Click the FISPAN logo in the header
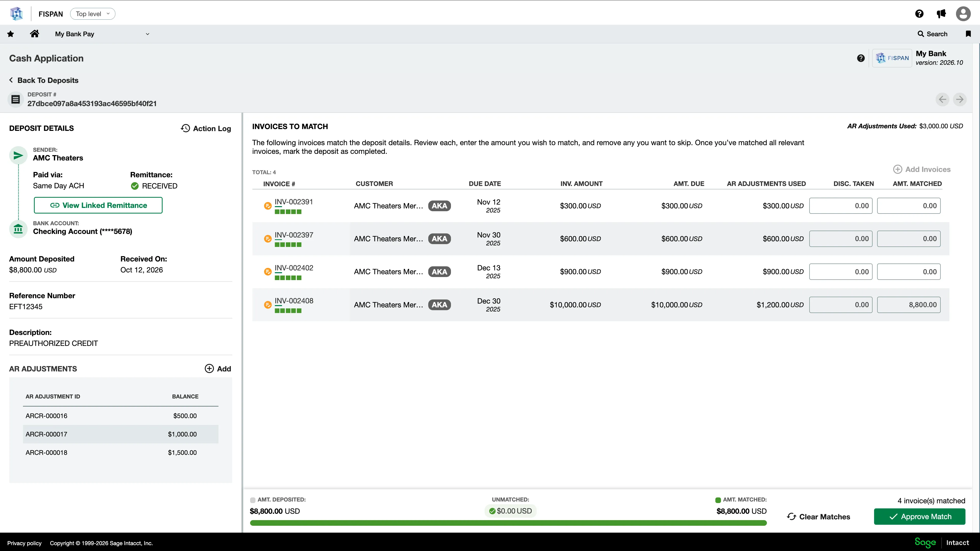Viewport: 980px width, 551px height. pos(16,14)
